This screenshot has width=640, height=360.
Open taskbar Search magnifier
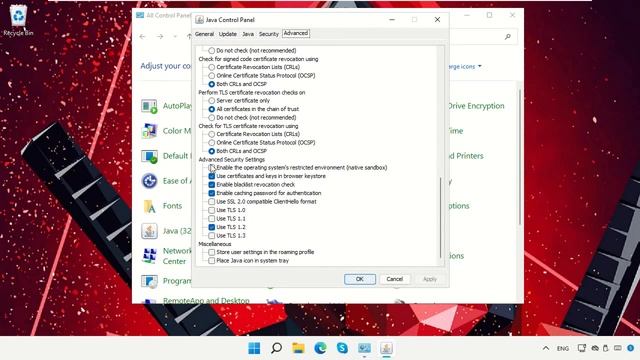(276, 348)
